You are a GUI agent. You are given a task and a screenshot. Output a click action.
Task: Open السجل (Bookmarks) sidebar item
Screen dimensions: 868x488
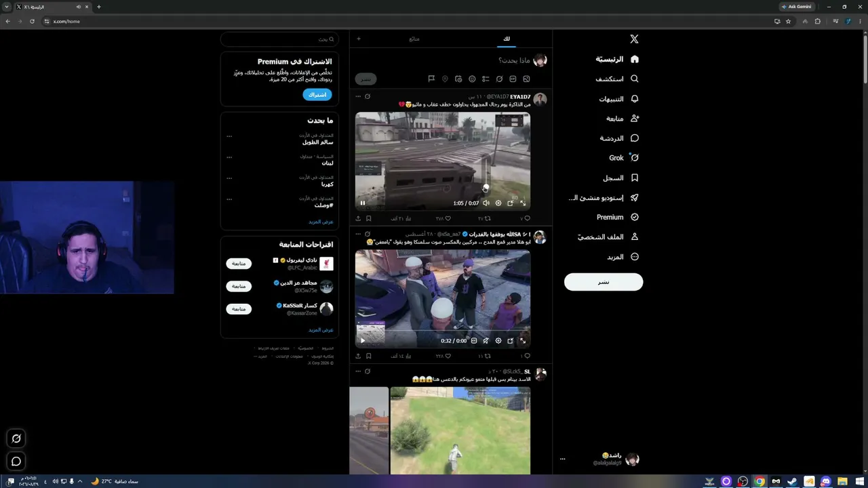click(x=621, y=178)
